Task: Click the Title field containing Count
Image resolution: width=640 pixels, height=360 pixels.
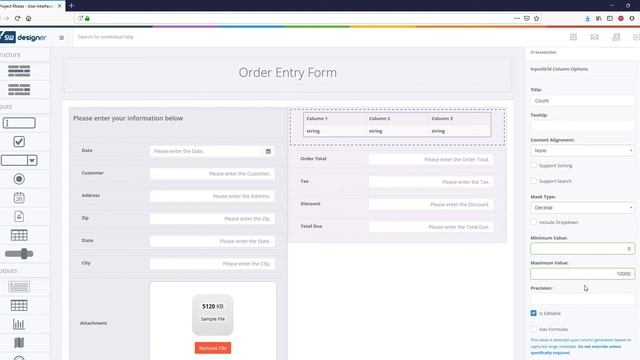Action: coord(582,100)
